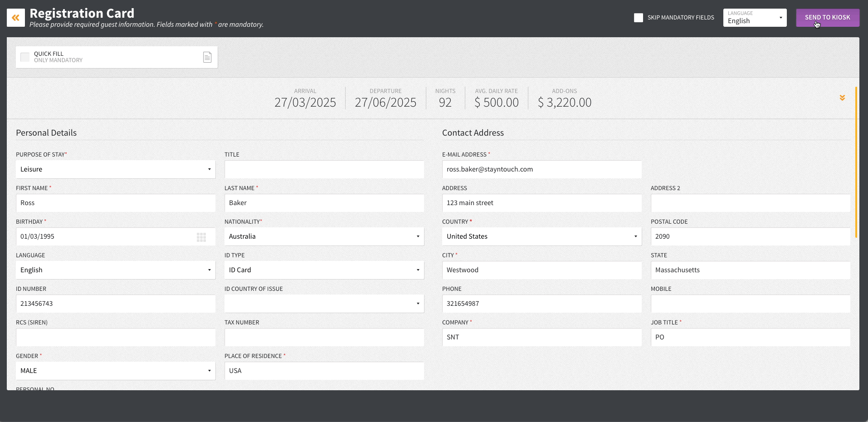Click the departure date 27/06/2025

(x=385, y=103)
